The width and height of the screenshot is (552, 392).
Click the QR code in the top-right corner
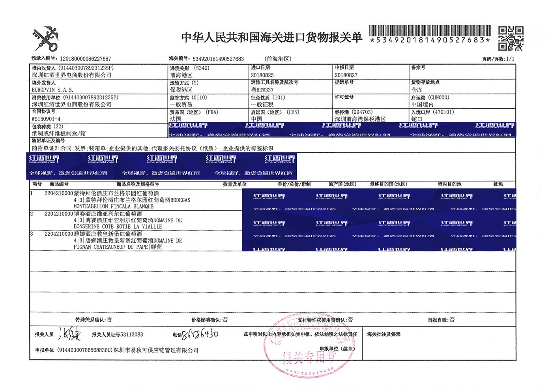click(511, 38)
